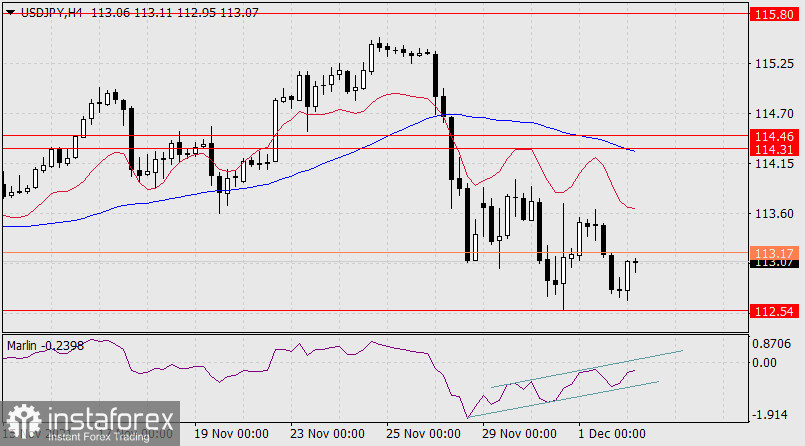Click the 115.25 price axis label
This screenshot has width=805, height=446.
[x=776, y=64]
